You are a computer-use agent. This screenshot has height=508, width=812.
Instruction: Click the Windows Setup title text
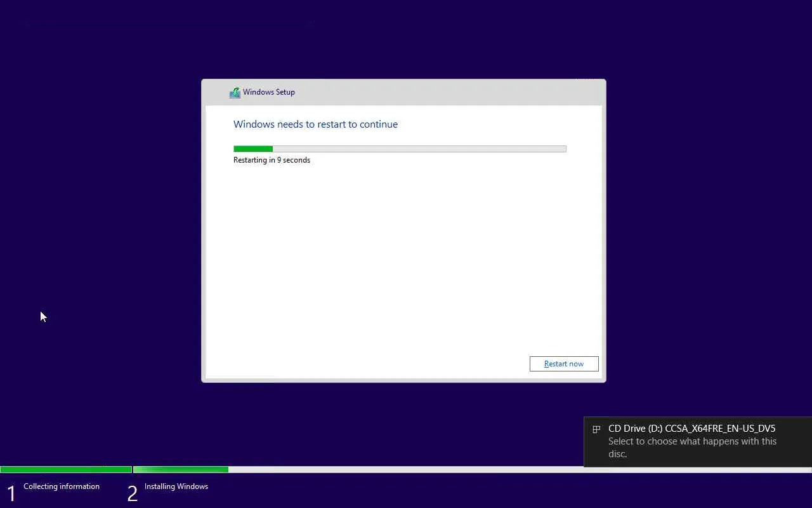pos(269,92)
